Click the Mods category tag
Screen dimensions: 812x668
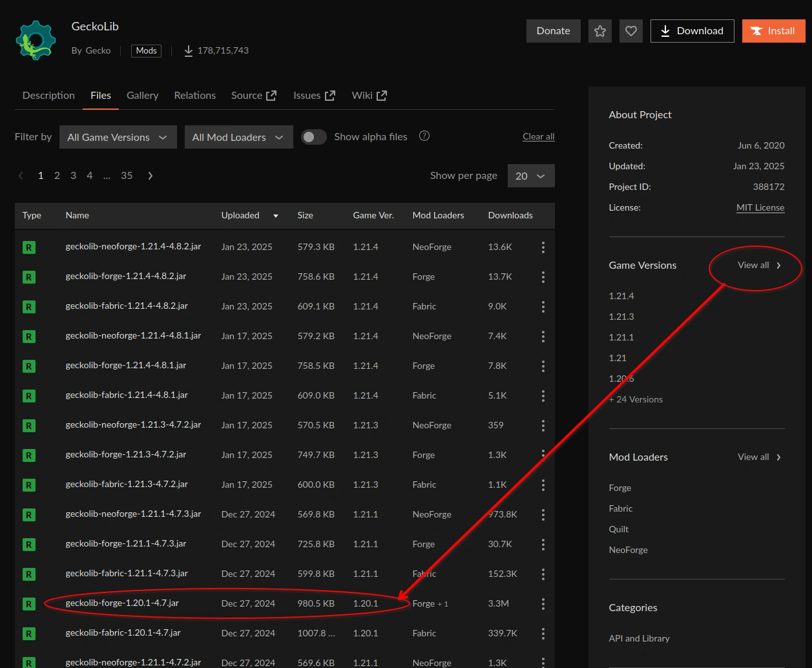(x=147, y=50)
